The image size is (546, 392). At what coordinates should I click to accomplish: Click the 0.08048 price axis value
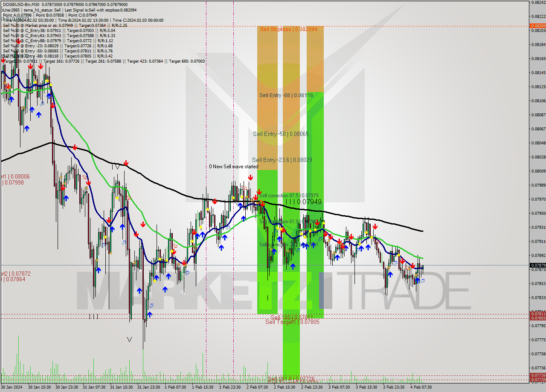tap(538, 143)
